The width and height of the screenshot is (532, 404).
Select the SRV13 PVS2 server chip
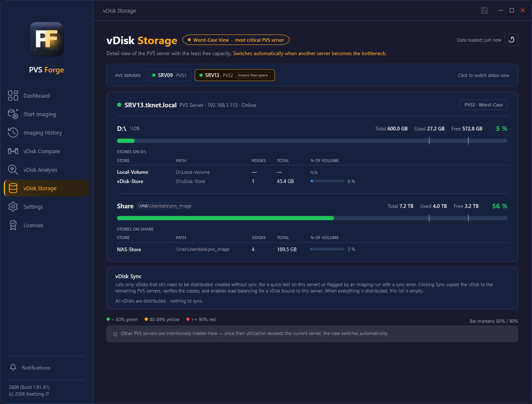click(235, 75)
